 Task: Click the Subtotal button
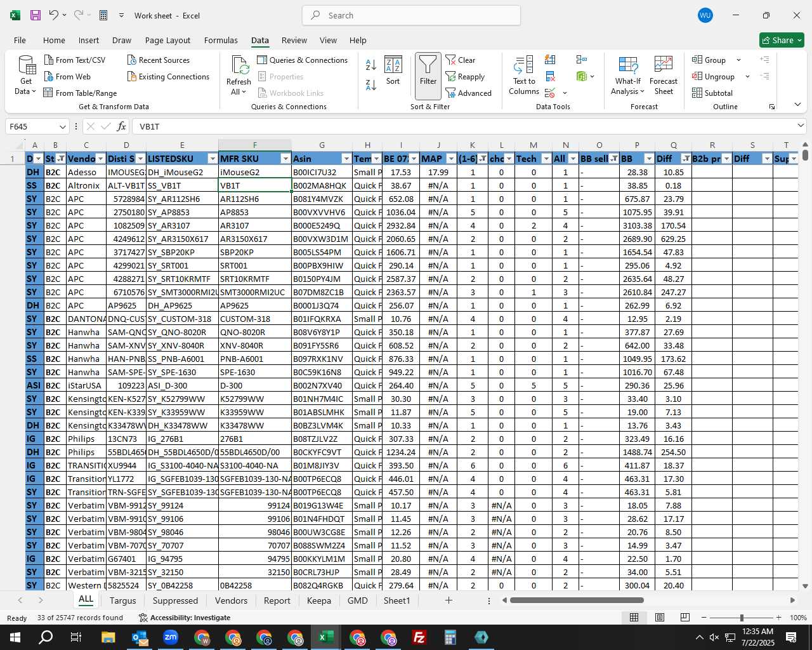(x=712, y=93)
